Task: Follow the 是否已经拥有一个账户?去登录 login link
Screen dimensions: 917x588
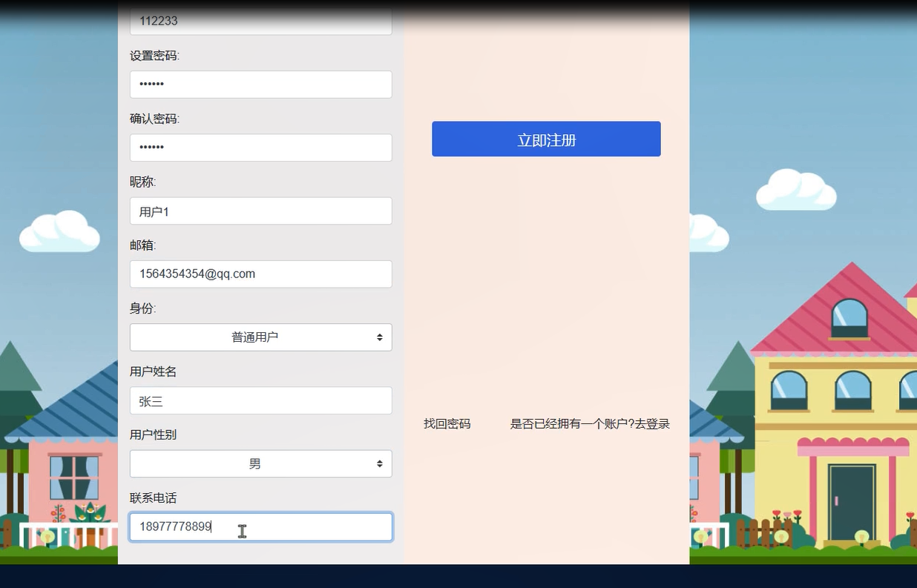Action: click(x=590, y=424)
